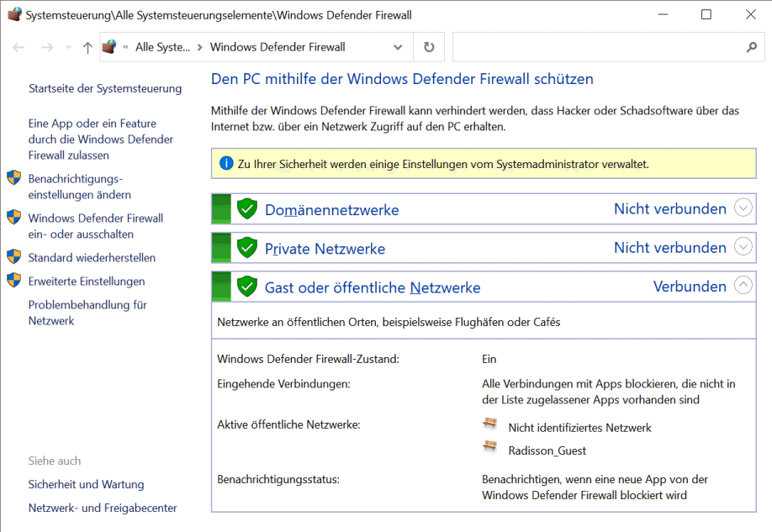772x532 pixels.
Task: Open Sicherheit und Wartung link
Action: pyautogui.click(x=86, y=485)
